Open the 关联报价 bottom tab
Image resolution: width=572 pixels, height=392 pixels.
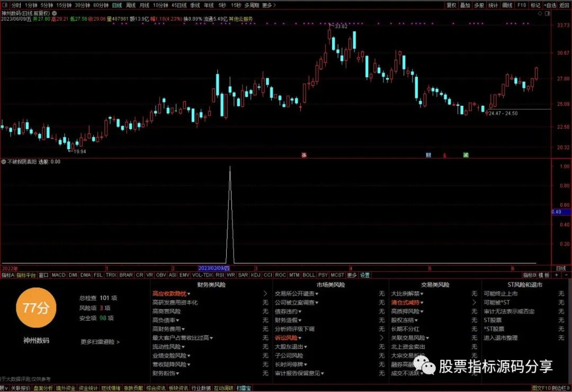point(21,388)
